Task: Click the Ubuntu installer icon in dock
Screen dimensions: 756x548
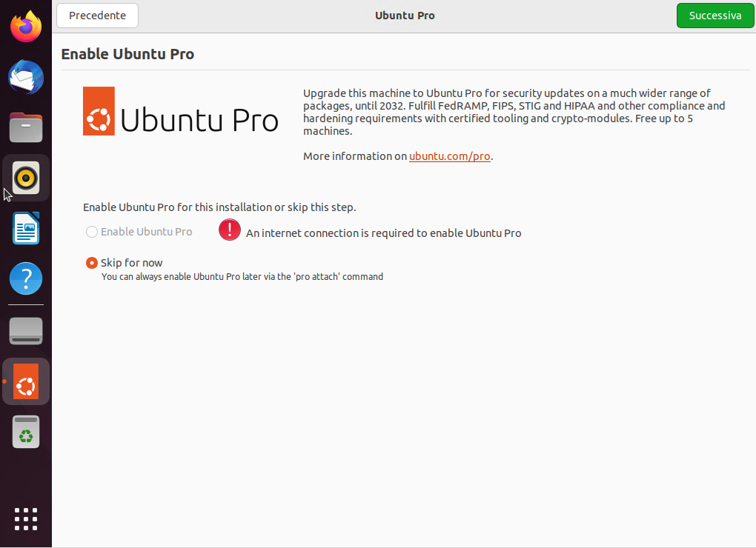Action: pyautogui.click(x=26, y=381)
